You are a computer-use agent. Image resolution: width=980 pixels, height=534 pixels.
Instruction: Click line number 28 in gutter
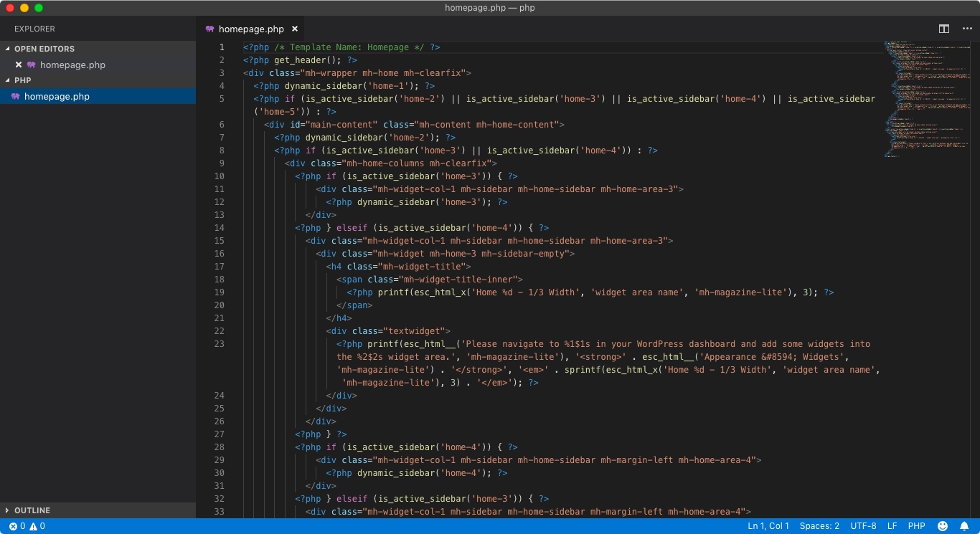(x=219, y=447)
